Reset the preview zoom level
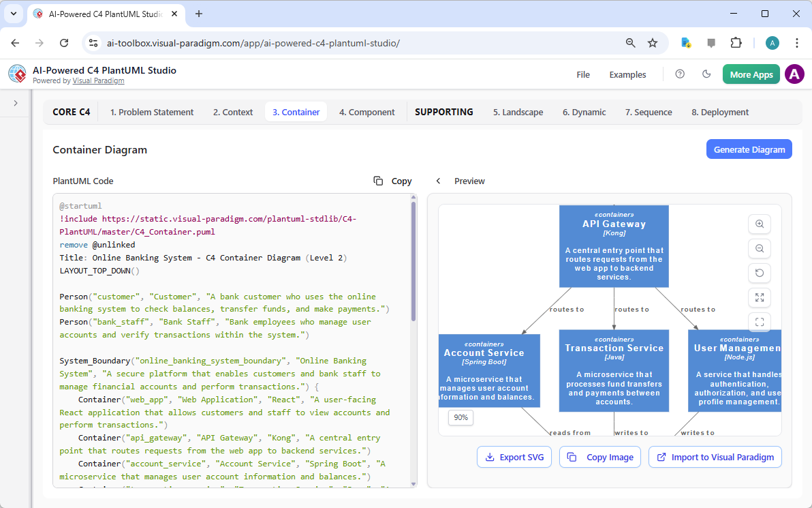The width and height of the screenshot is (812, 508). 760,273
